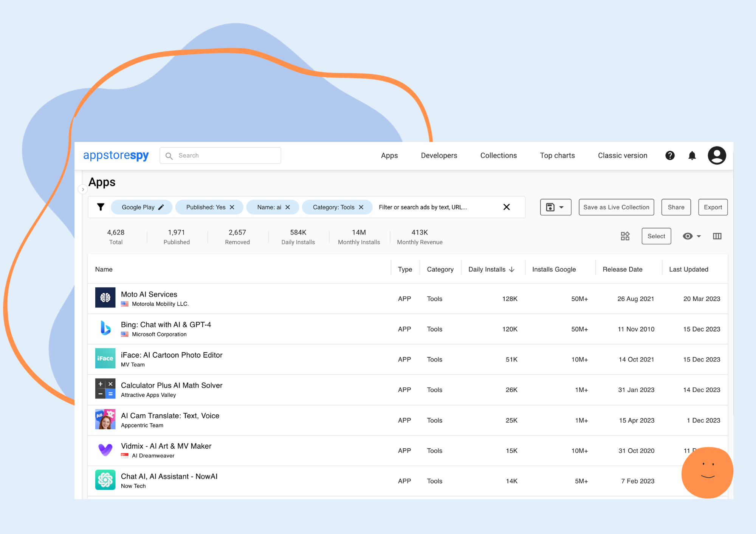This screenshot has width=756, height=534.
Task: Click the iFace app icon
Action: [x=105, y=358]
